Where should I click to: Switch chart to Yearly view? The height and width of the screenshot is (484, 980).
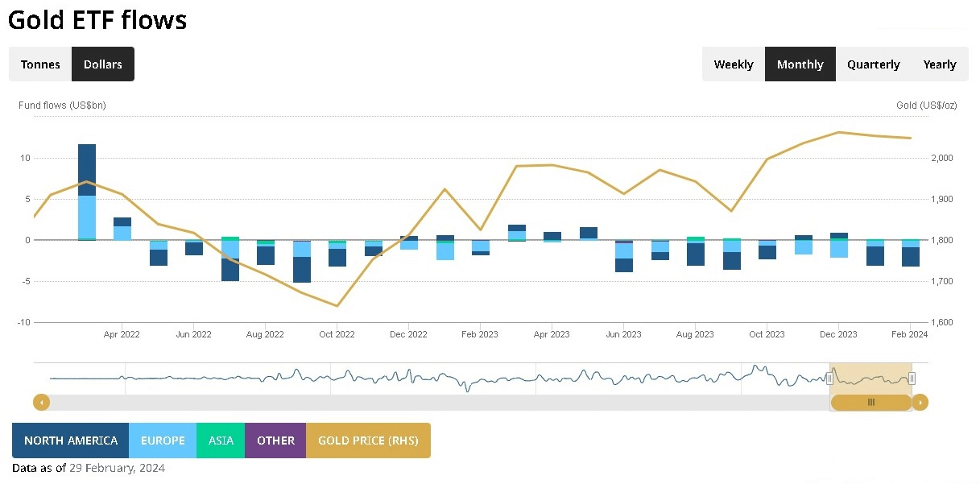[940, 64]
